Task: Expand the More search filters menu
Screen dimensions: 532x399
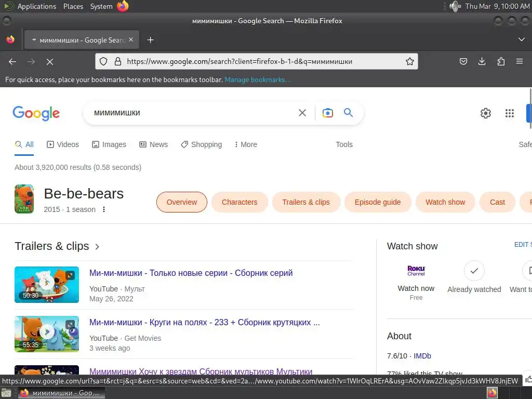Action: (246, 144)
